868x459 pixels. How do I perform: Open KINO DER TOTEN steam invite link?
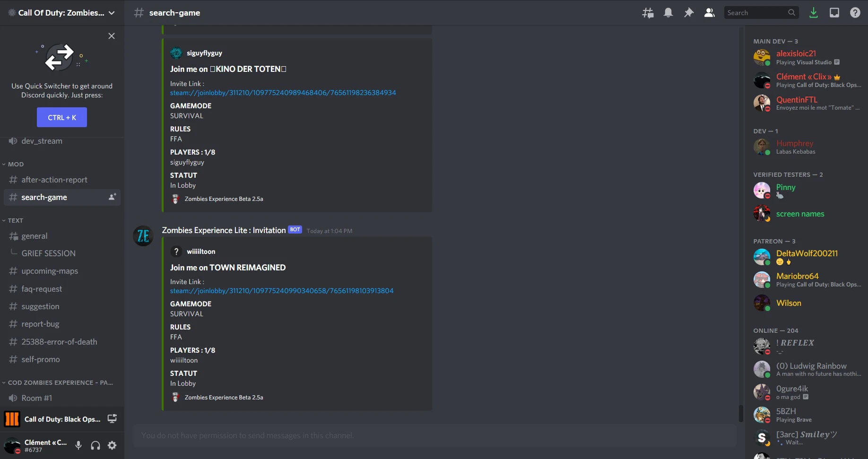pos(283,93)
